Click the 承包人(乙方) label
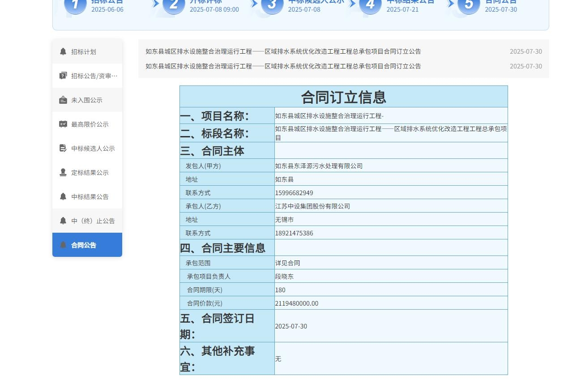 coord(203,206)
